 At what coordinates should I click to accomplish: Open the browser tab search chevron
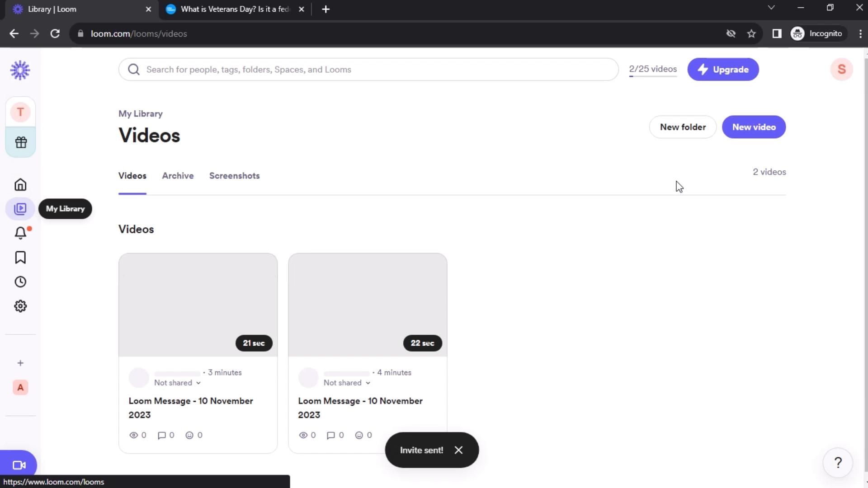click(771, 8)
